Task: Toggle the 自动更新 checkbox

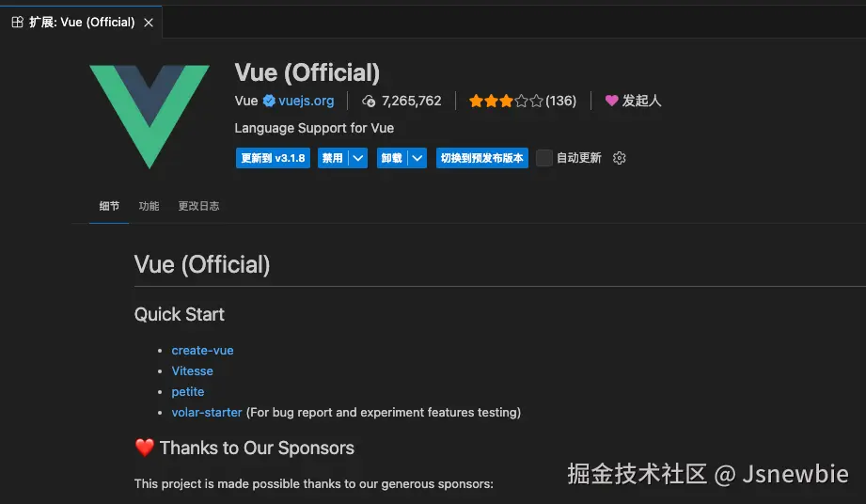Action: (544, 158)
